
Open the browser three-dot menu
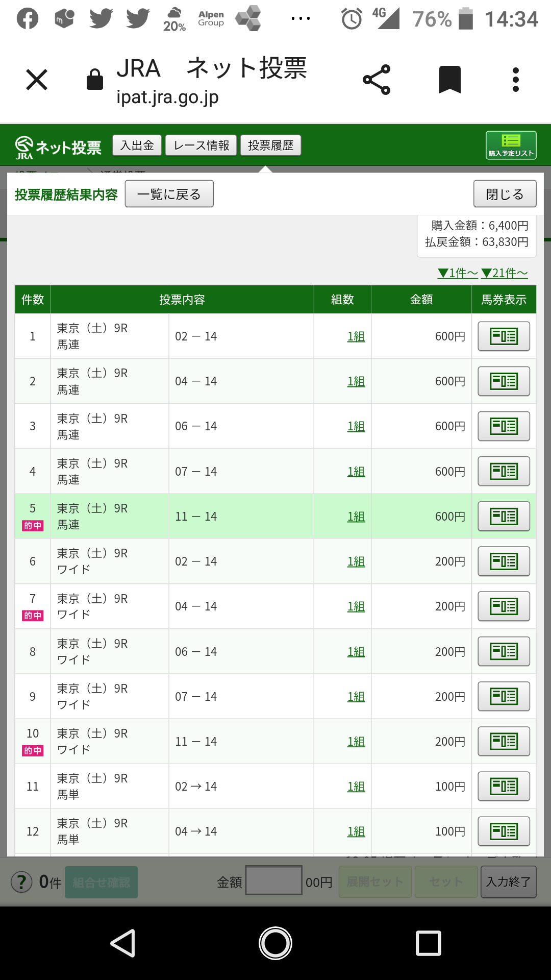pyautogui.click(x=516, y=80)
